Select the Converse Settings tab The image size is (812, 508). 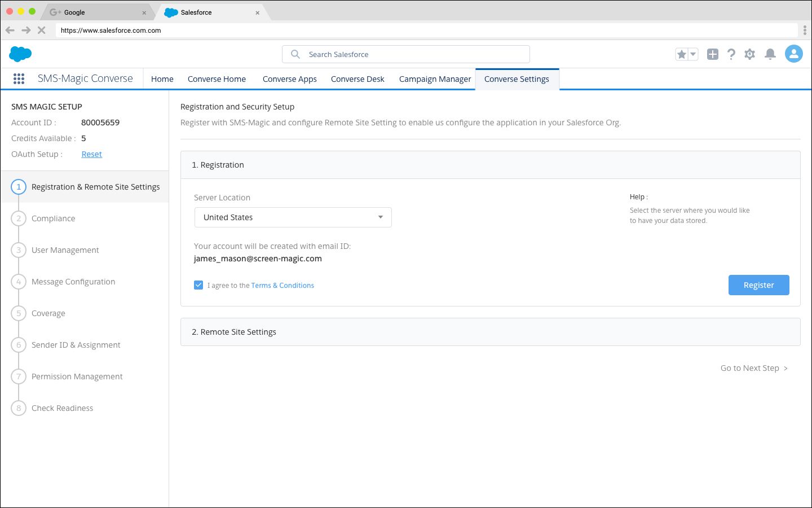[x=517, y=79]
